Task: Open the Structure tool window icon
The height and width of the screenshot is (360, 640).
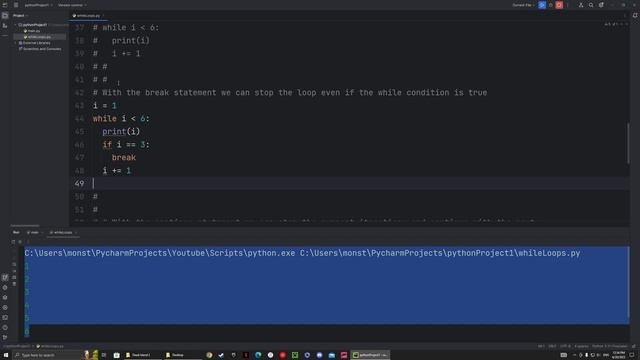Action: pyautogui.click(x=5, y=26)
